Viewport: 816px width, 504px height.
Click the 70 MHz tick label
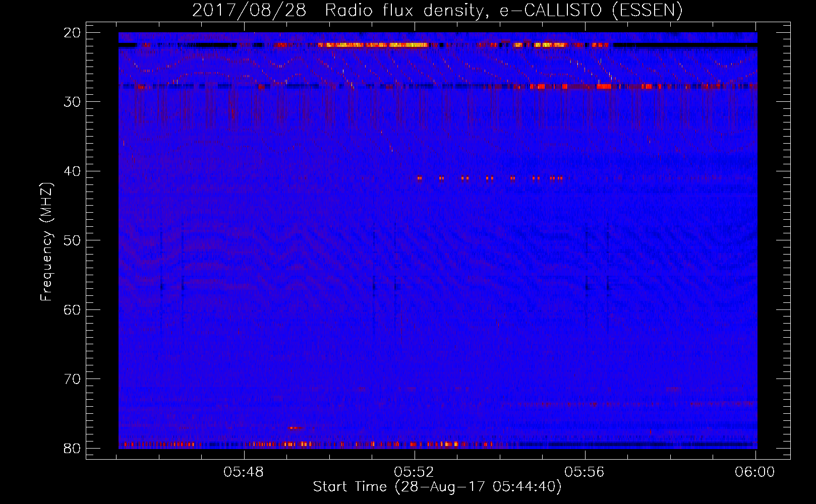pos(72,379)
